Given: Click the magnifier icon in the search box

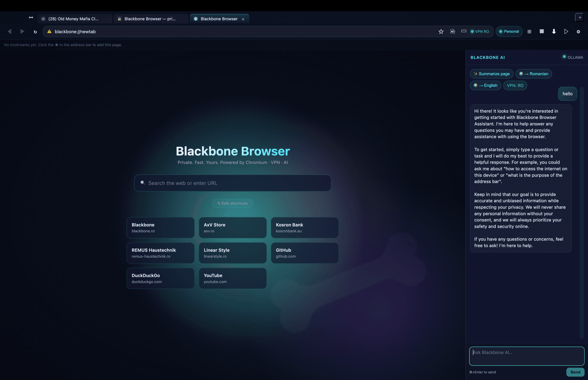Looking at the screenshot, I should 143,183.
